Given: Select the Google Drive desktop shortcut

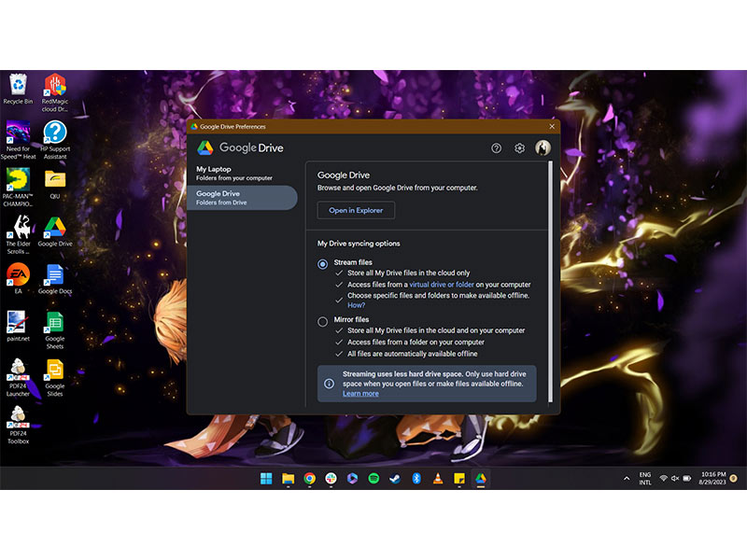Looking at the screenshot, I should click(x=55, y=231).
